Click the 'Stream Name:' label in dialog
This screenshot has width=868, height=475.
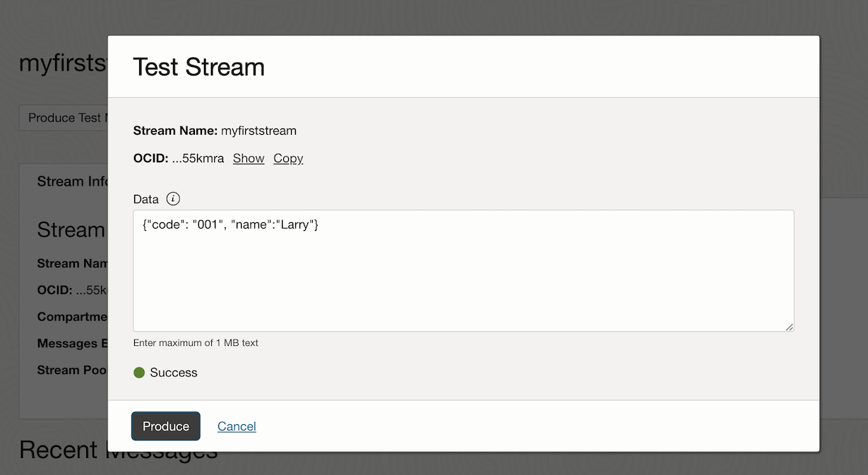click(x=175, y=131)
